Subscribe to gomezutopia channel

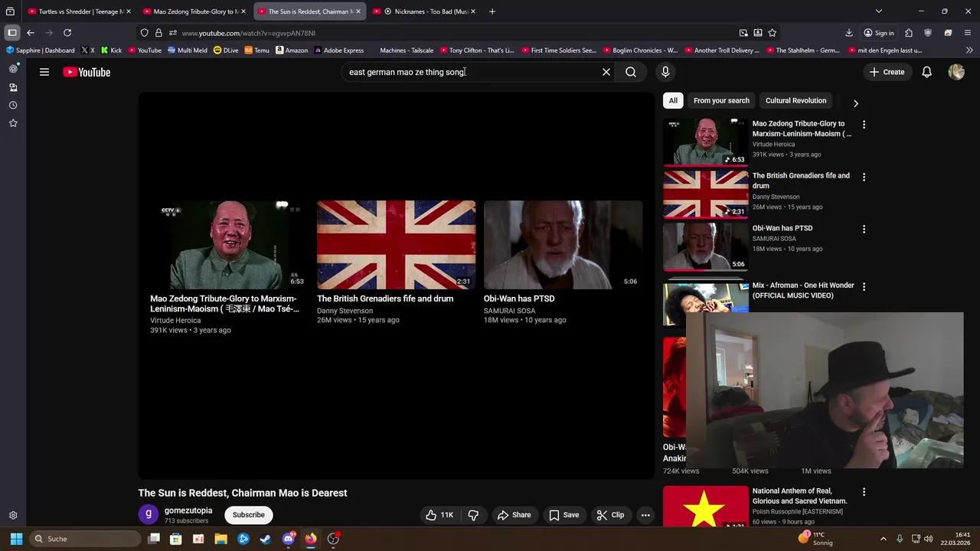tap(249, 515)
